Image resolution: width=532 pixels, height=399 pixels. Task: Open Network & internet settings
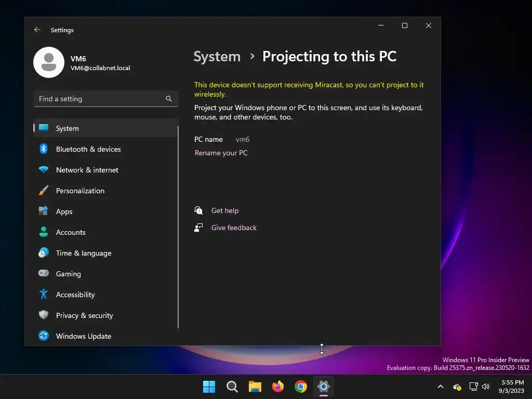point(105,170)
